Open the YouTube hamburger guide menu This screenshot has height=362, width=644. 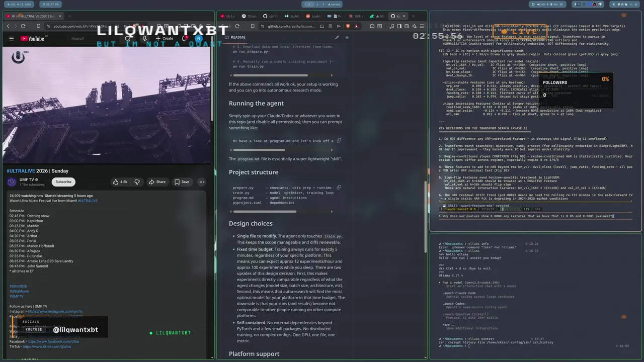point(11,38)
